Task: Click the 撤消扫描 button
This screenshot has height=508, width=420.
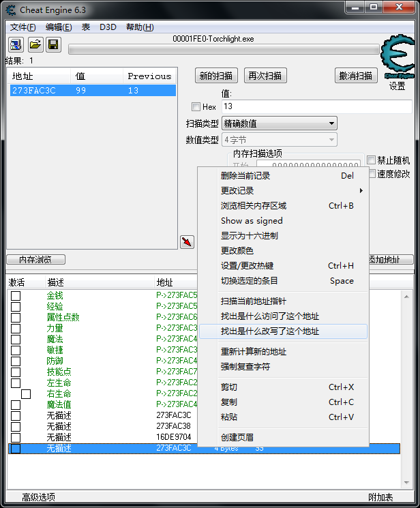Action: pos(356,76)
